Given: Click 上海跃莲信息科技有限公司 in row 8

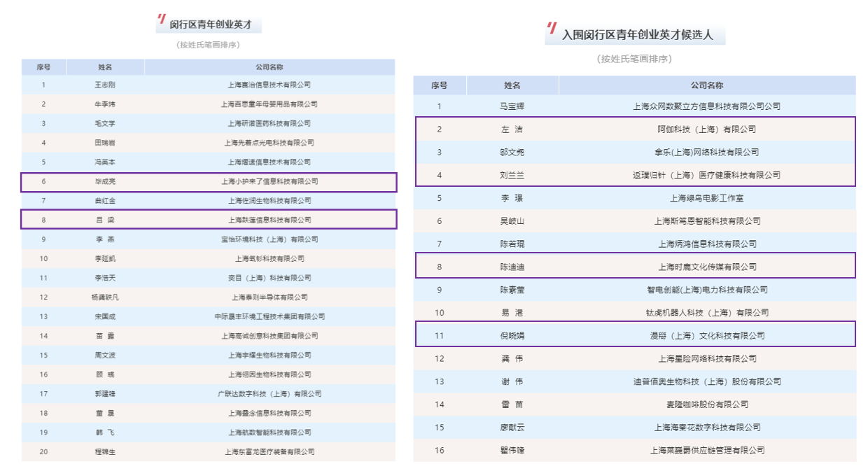Looking at the screenshot, I should (x=269, y=220).
